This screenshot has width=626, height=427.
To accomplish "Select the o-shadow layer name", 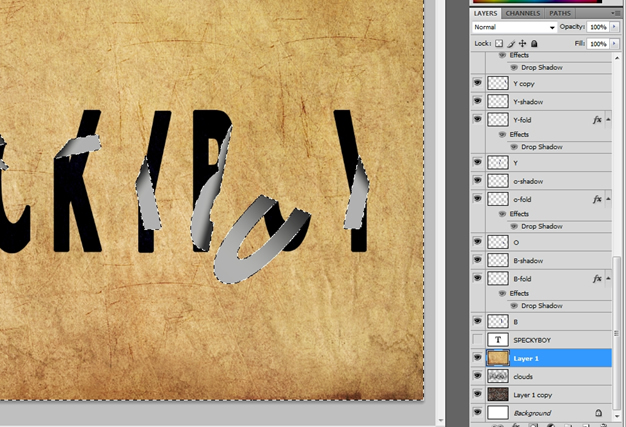I will (x=528, y=181).
